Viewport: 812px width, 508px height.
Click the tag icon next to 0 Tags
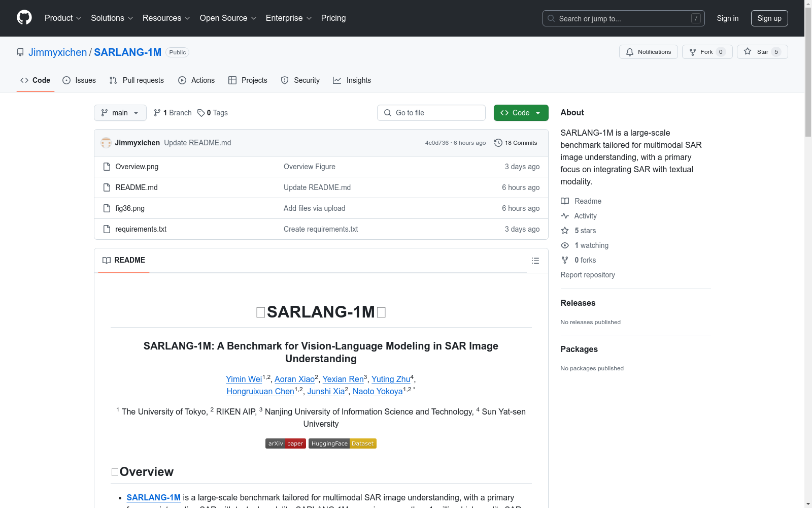point(201,113)
